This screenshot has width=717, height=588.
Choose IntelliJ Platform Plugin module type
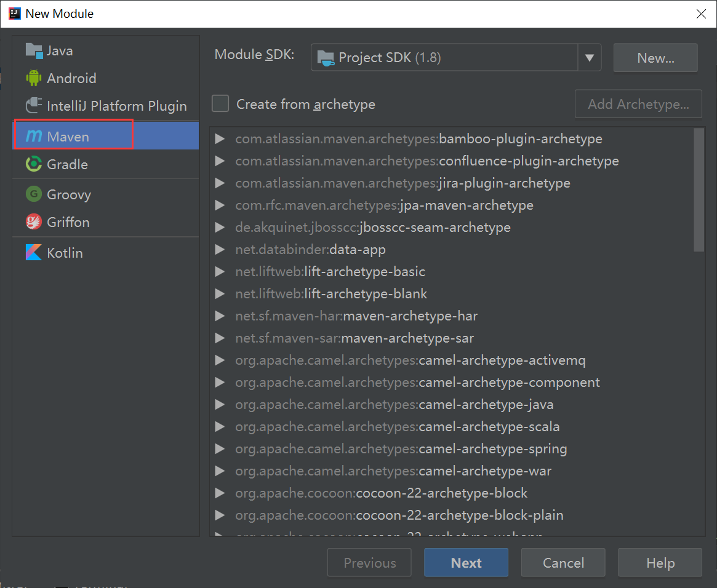point(106,106)
